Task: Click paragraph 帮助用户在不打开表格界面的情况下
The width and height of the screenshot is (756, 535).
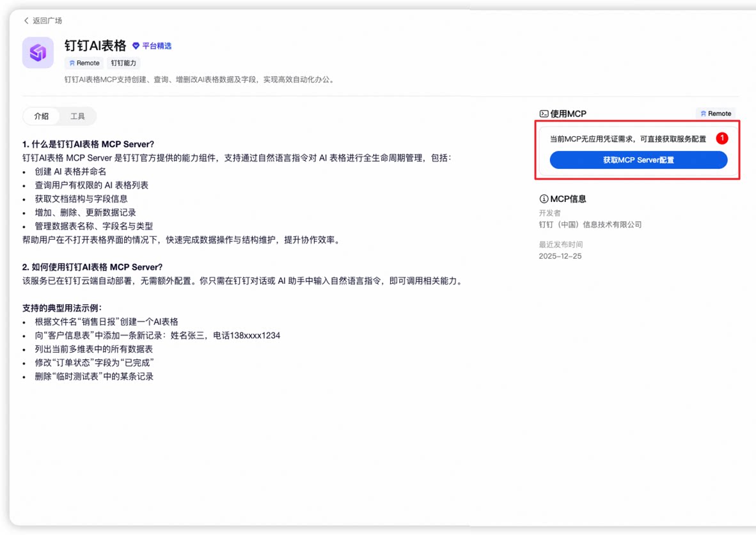Action: [x=182, y=240]
